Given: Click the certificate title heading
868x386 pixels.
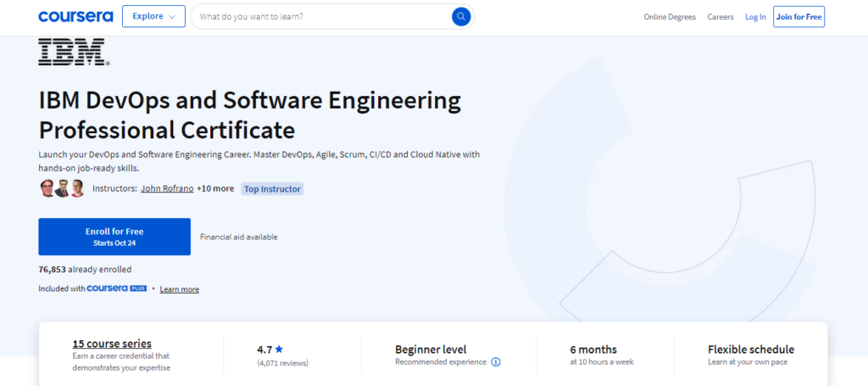Looking at the screenshot, I should 250,115.
